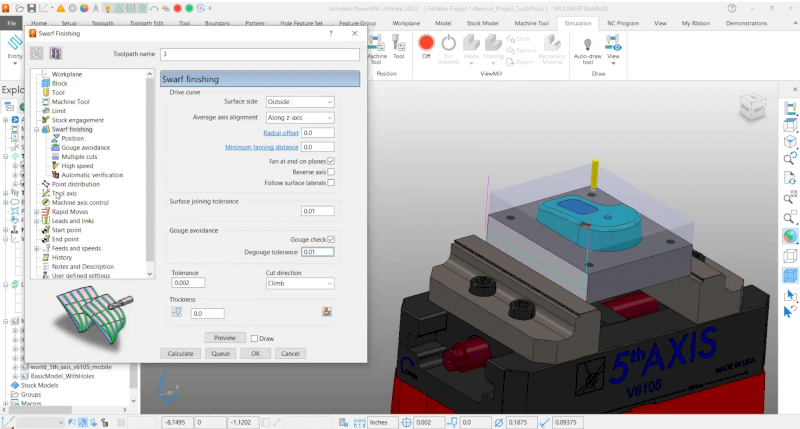The image size is (800, 429).
Task: Check the Follow surface laterals option
Action: tap(331, 184)
